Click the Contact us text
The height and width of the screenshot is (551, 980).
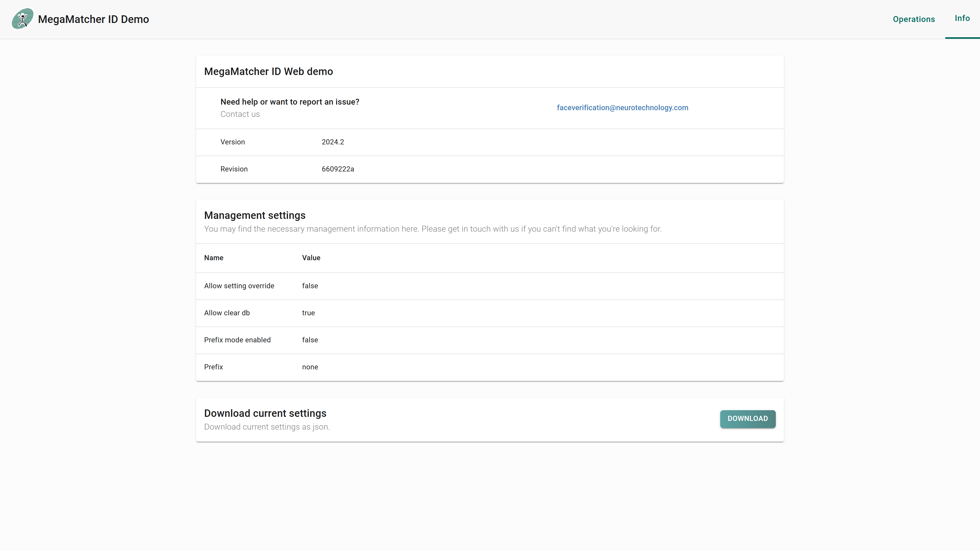click(240, 114)
